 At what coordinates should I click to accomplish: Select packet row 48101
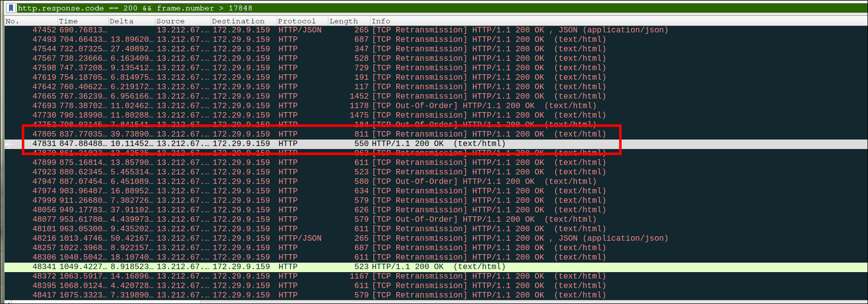[436, 229]
